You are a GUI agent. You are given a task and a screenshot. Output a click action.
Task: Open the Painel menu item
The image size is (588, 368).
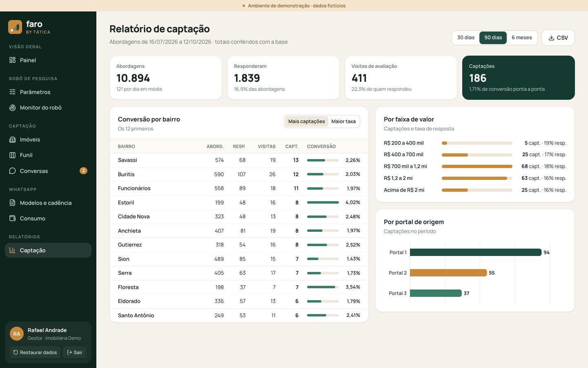tap(48, 60)
